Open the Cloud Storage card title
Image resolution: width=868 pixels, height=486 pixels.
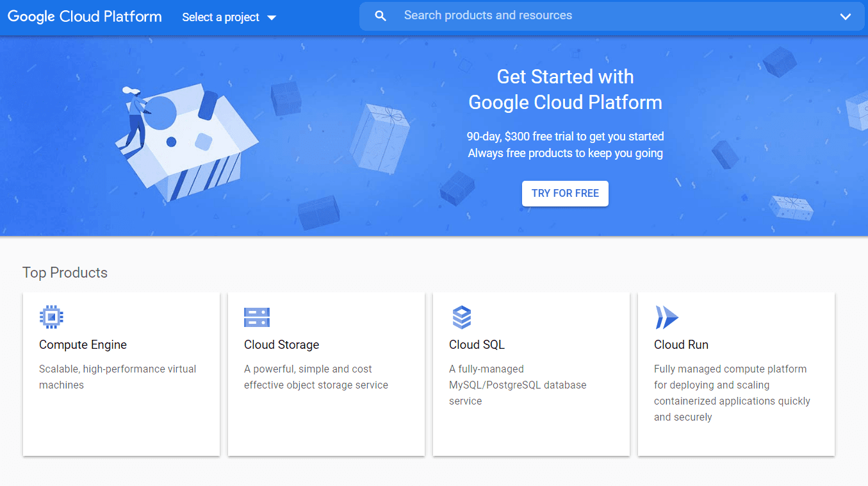tap(281, 345)
